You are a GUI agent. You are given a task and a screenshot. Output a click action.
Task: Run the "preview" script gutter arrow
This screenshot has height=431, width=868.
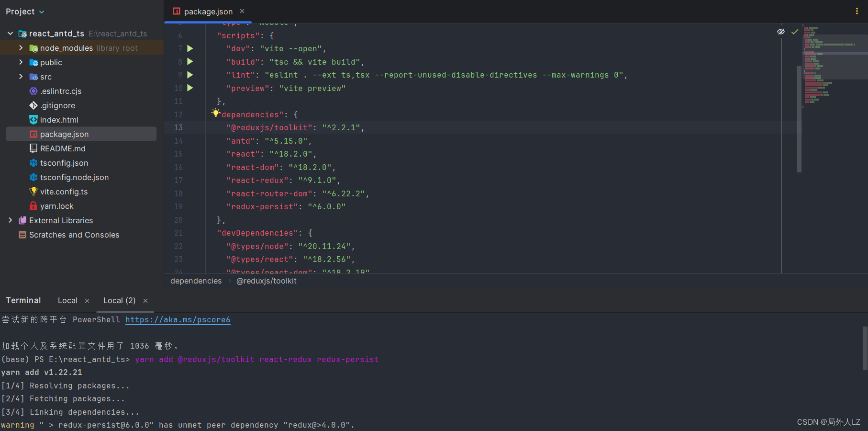pyautogui.click(x=190, y=88)
